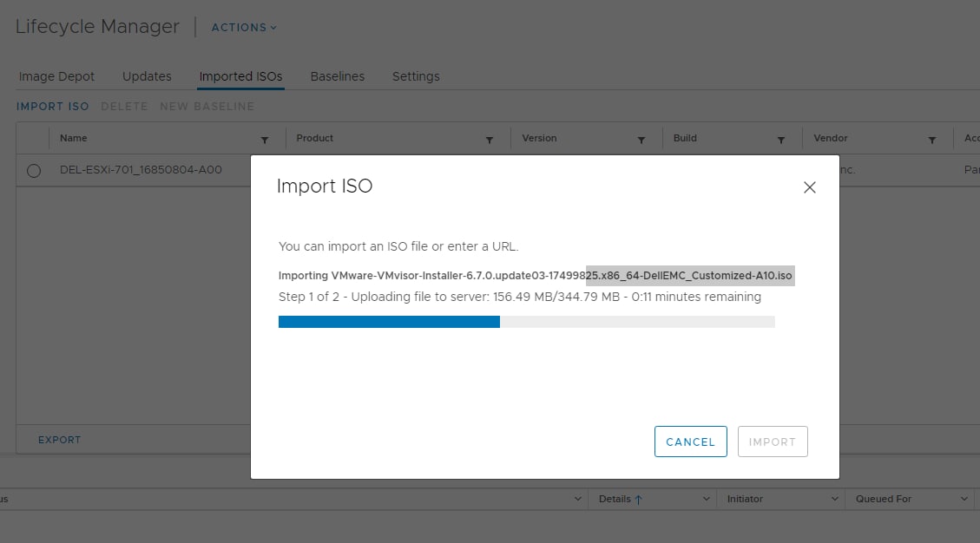Cancel the ISO import upload
980x543 pixels.
(x=691, y=442)
